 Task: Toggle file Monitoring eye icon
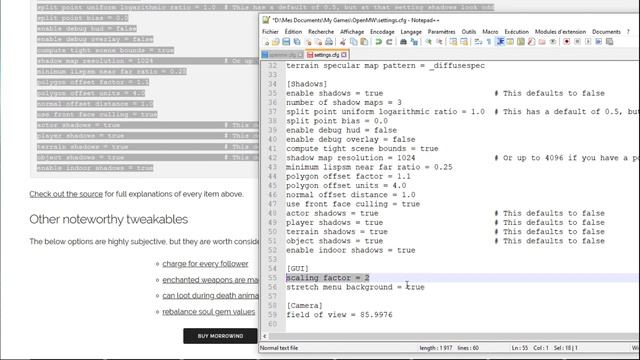pos(553,42)
